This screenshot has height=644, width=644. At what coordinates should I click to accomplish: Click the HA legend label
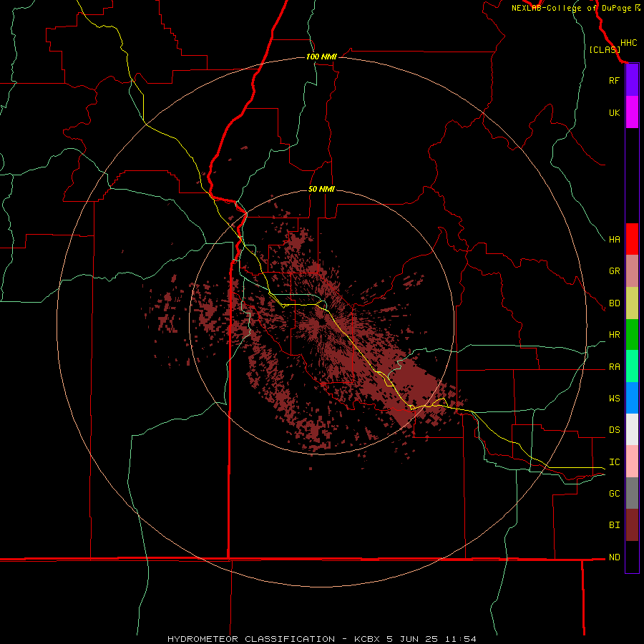614,240
